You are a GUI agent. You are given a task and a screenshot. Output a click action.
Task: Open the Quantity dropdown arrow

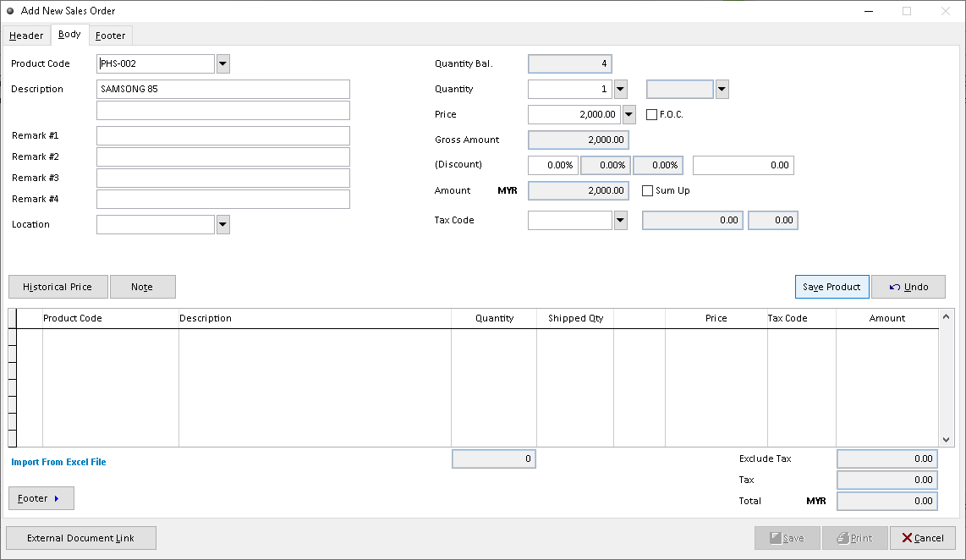[x=620, y=89]
